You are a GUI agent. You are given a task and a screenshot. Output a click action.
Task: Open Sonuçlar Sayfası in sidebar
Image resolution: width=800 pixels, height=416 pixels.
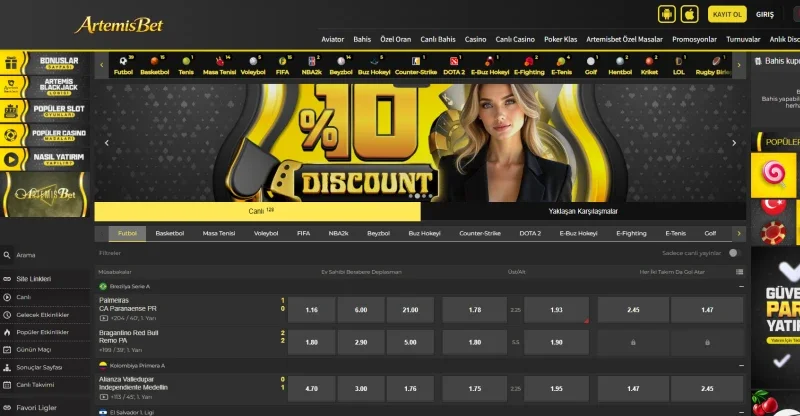pos(39,368)
